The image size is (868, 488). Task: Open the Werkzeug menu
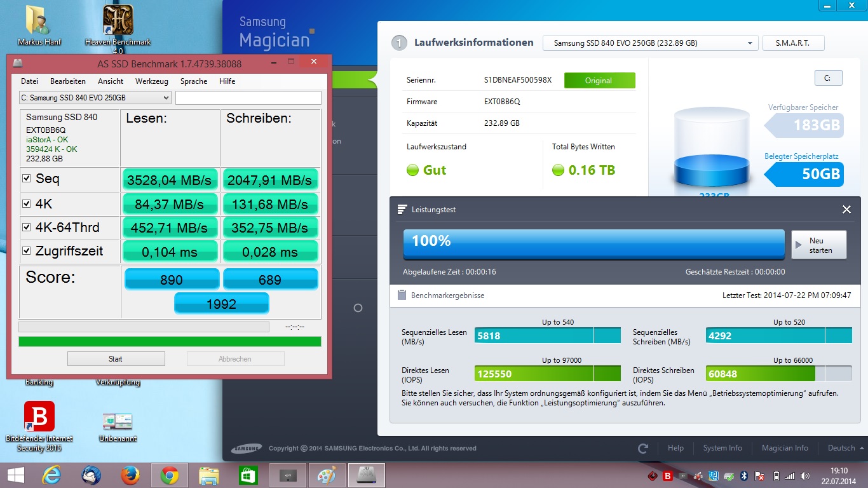152,81
